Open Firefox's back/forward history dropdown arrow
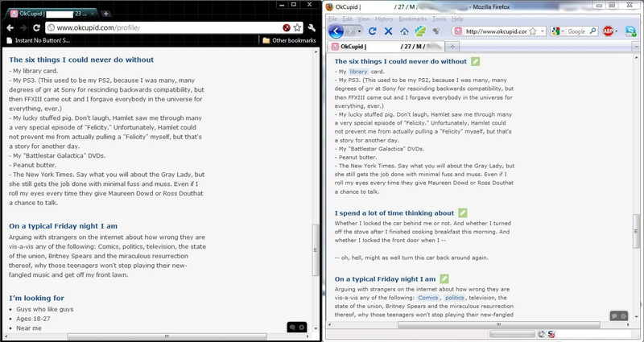The height and width of the screenshot is (342, 644). point(359,31)
